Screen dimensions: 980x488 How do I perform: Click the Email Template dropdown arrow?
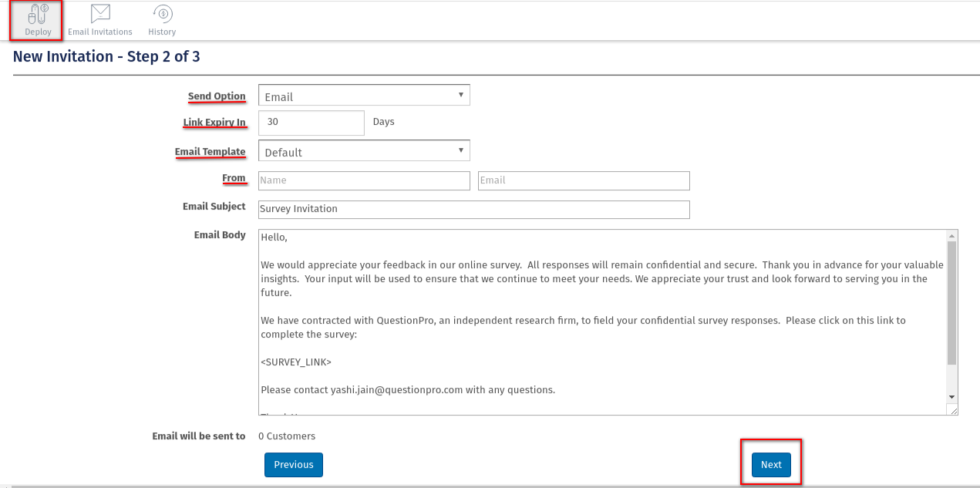(462, 150)
